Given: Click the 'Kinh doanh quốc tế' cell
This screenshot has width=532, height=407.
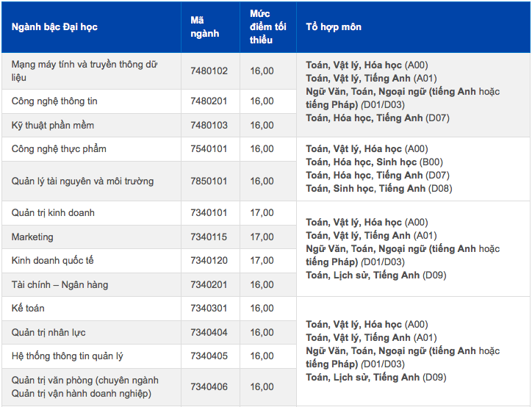Looking at the screenshot, I should pyautogui.click(x=53, y=261).
